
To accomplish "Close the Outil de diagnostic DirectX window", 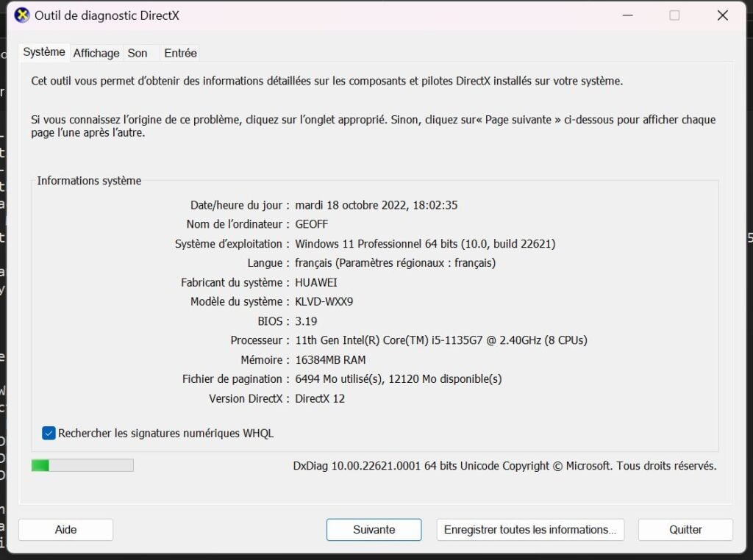I will [x=723, y=15].
